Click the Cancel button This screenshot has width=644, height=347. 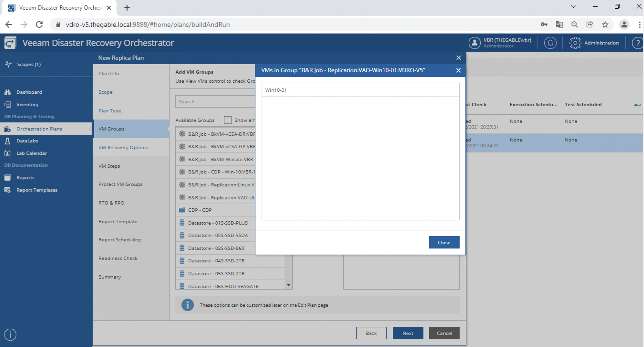click(x=444, y=333)
